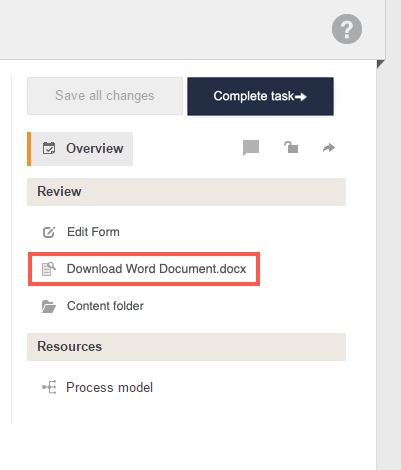Open comments with the speech bubble icon
401x470 pixels.
(251, 148)
